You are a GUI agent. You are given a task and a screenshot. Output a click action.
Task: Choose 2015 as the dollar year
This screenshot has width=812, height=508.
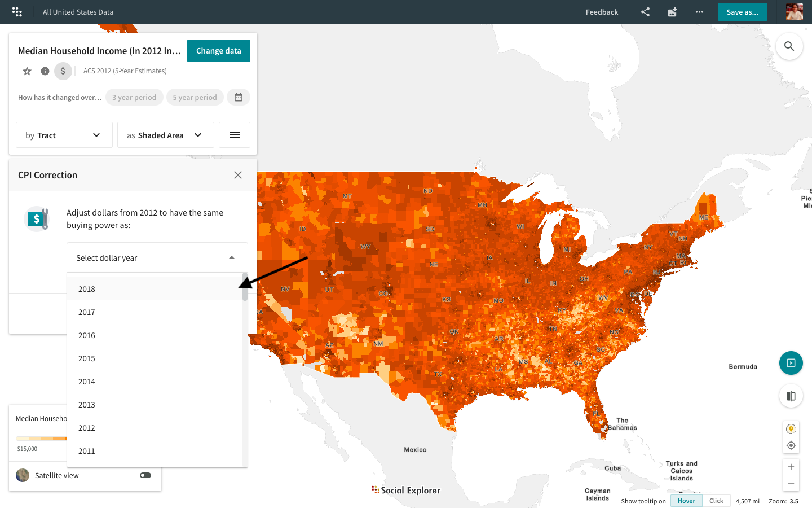[87, 358]
